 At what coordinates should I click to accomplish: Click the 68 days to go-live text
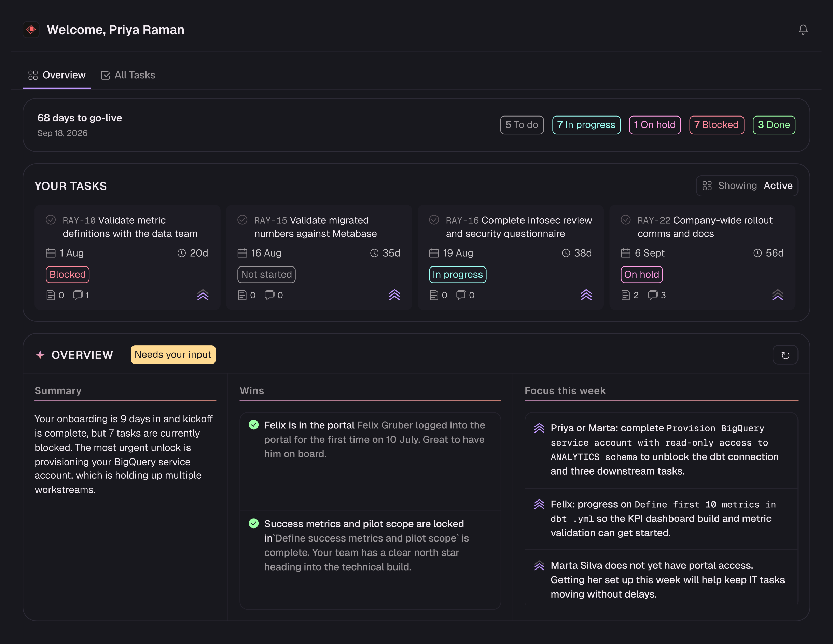[80, 118]
